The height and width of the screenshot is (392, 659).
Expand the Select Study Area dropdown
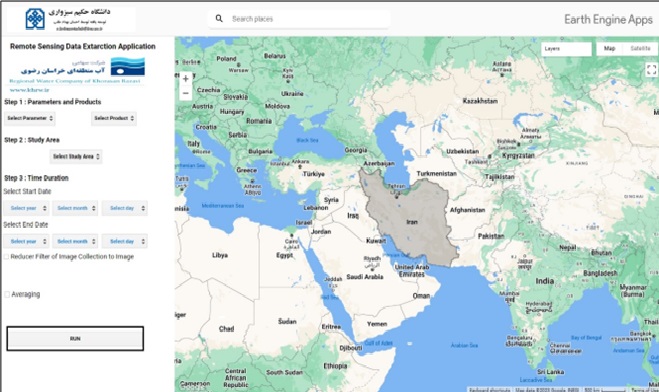(x=76, y=157)
